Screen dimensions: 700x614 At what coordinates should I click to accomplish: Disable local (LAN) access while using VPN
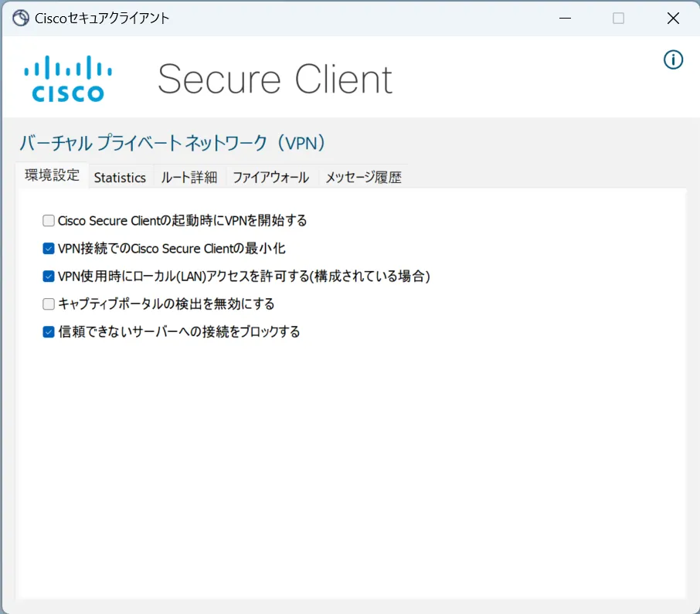(x=49, y=276)
